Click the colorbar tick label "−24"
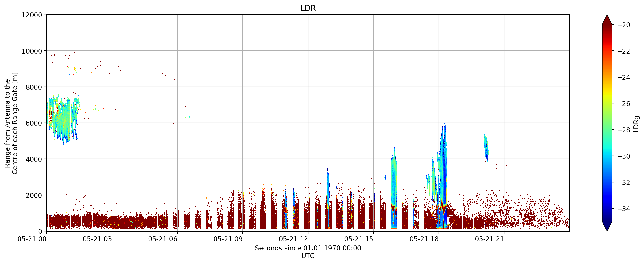This screenshot has height=264, width=644. (624, 77)
